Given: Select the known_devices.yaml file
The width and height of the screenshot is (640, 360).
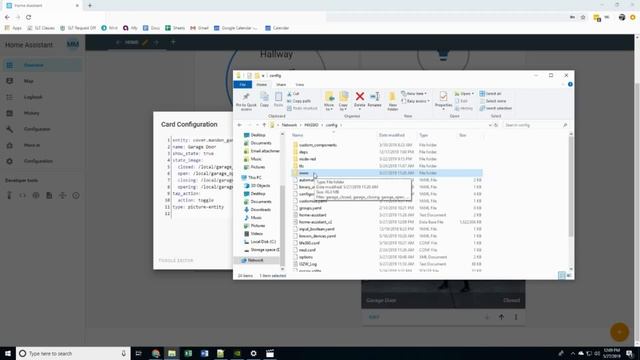Looking at the screenshot, I should [317, 236].
